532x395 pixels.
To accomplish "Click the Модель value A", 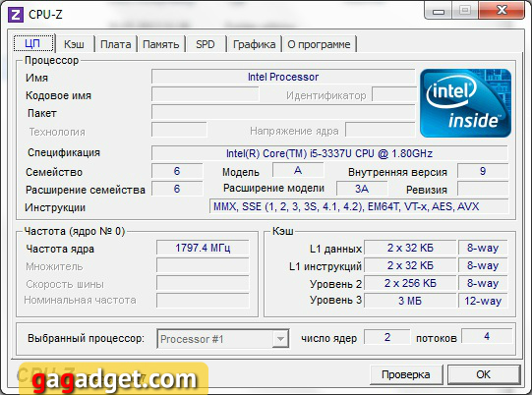I will point(298,170).
